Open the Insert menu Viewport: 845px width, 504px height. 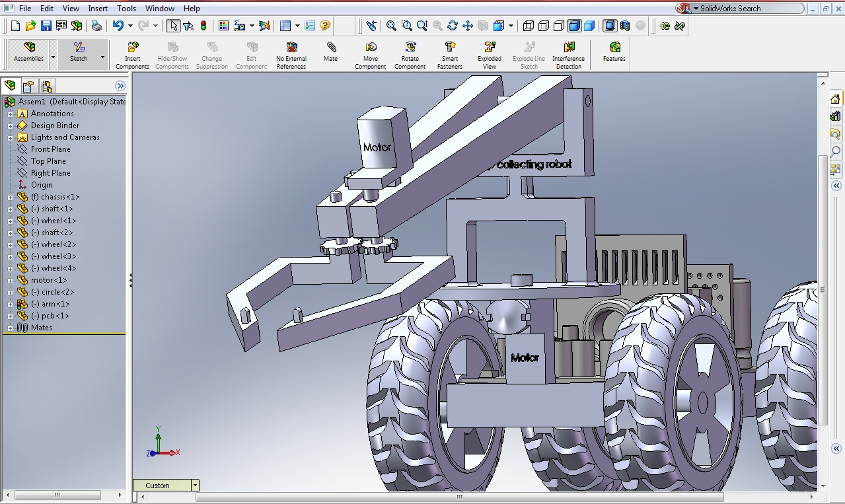97,8
